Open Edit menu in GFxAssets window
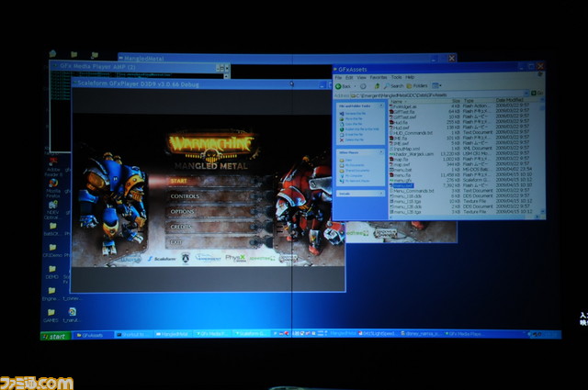 [x=349, y=77]
